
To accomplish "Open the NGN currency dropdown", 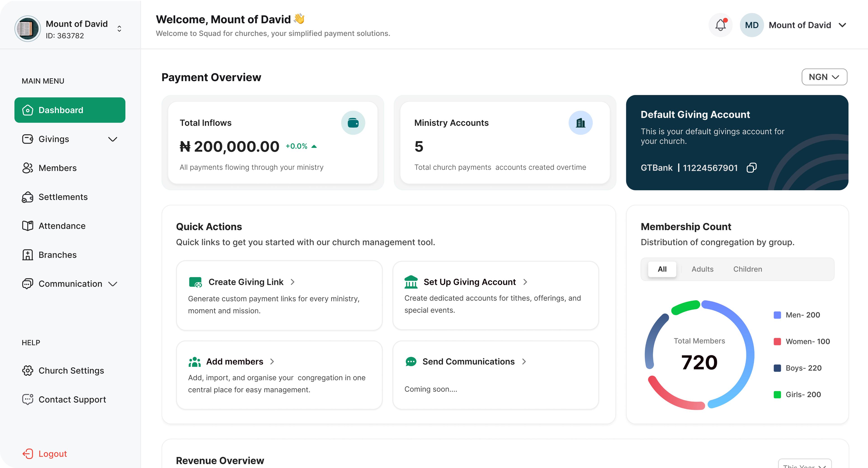I will [x=824, y=77].
